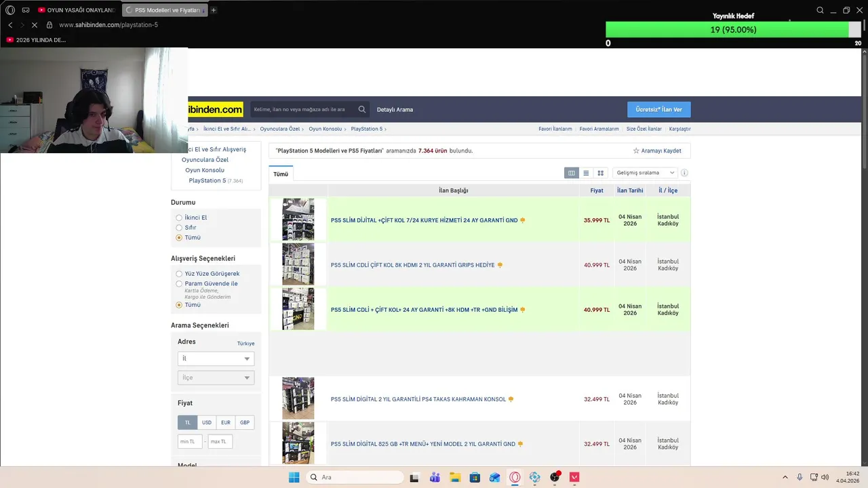The image size is (868, 488).
Task: Open the GX Corner gamepad icon
Action: (x=26, y=10)
